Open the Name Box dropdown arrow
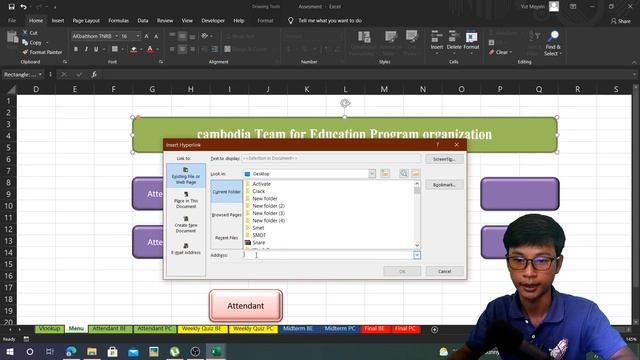Screen dimensions: 640x360 (40, 74)
